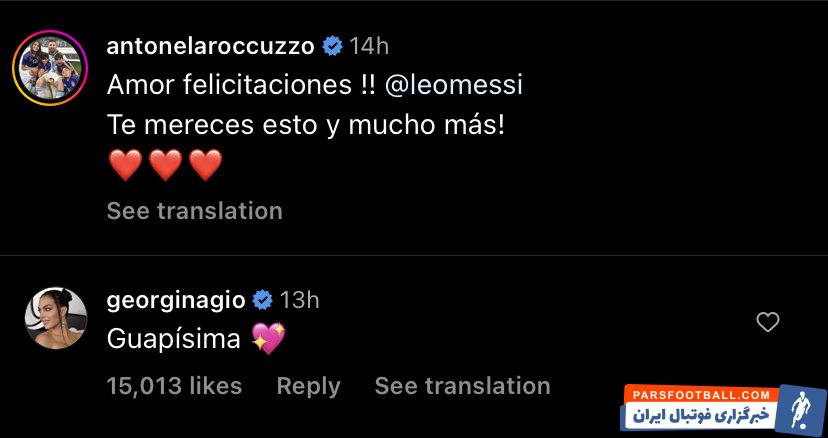Reply to the georginagio comment
The image size is (828, 438).
[x=308, y=385]
